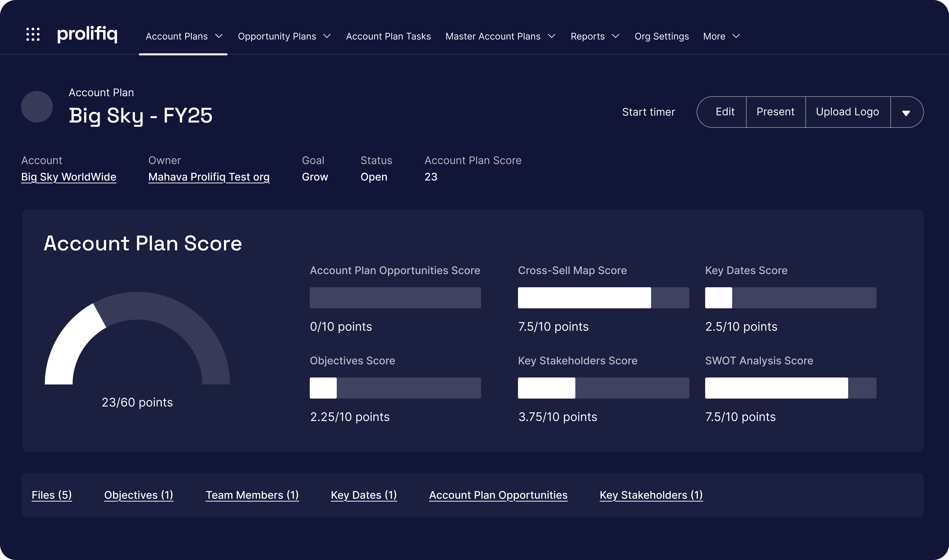This screenshot has width=949, height=560.
Task: Click the Cross-Sell Map Score progress bar
Action: 603,298
